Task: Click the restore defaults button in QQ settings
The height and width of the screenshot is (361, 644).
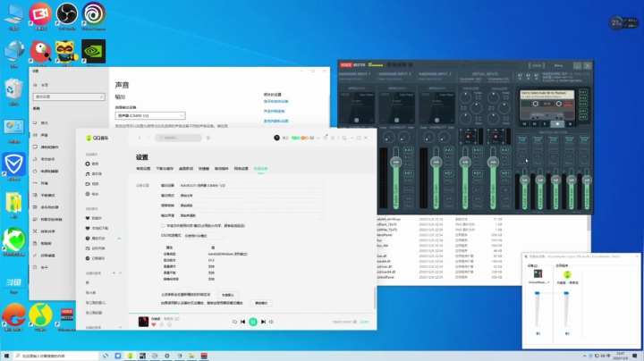Action: (228, 295)
